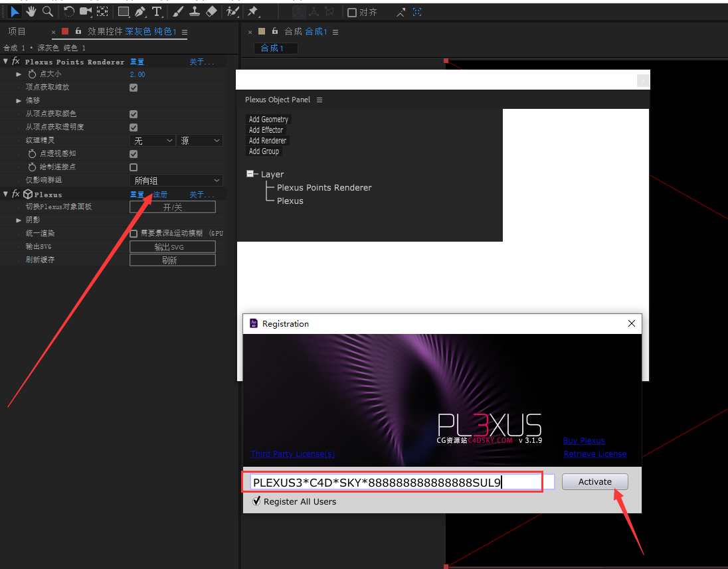
Task: Click the View Axis mode icon
Action: [329, 12]
